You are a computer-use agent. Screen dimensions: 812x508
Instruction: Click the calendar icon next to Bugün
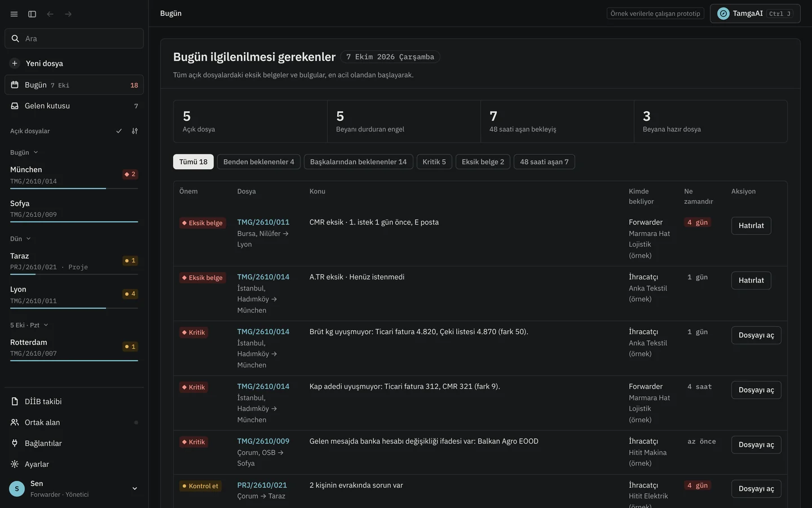click(15, 85)
